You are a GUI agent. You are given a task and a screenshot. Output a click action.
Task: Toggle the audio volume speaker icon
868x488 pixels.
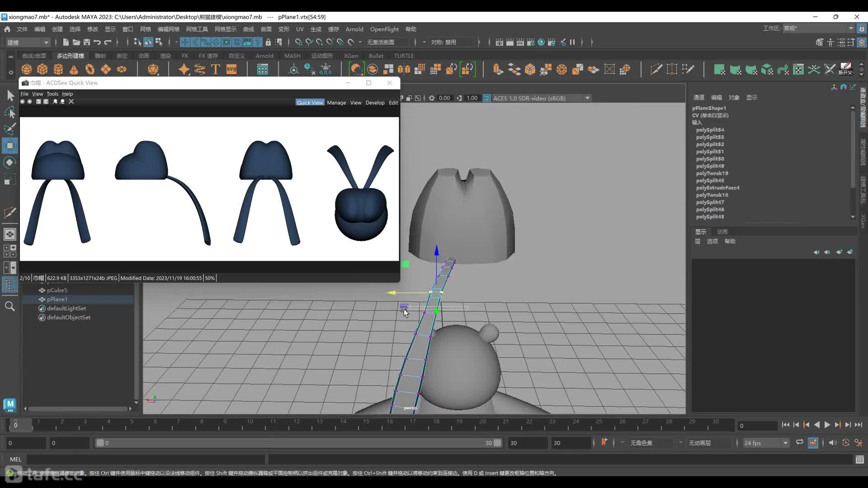(832, 443)
